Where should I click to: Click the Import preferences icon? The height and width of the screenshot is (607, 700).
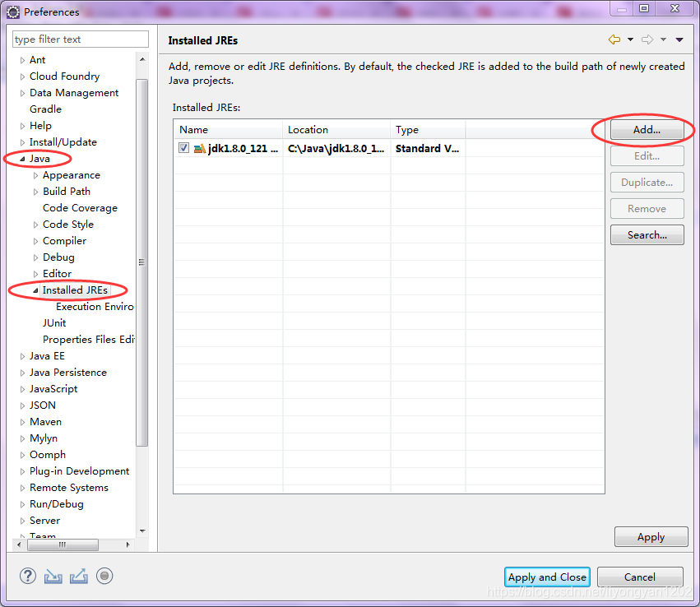tap(53, 577)
